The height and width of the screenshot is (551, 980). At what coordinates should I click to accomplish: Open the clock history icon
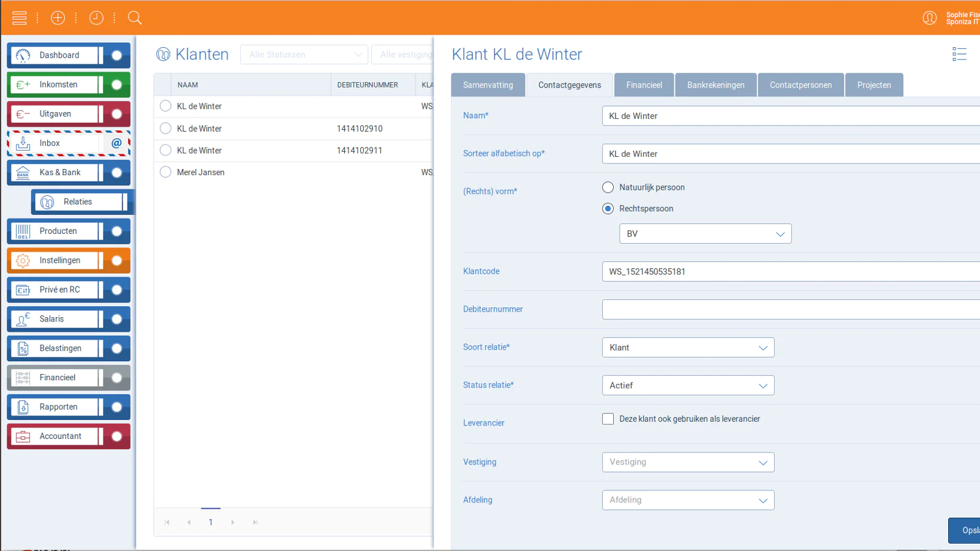pyautogui.click(x=96, y=18)
